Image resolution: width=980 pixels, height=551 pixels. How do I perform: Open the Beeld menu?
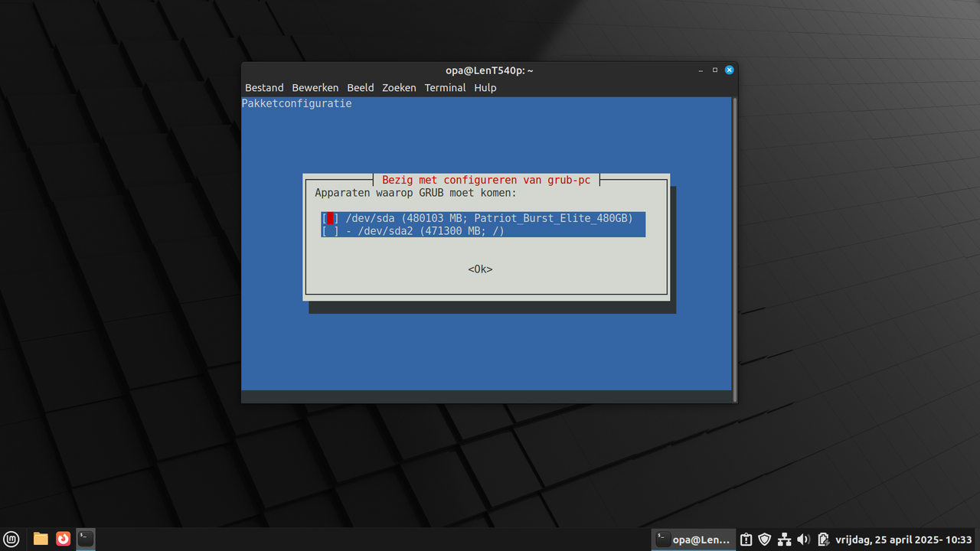361,88
